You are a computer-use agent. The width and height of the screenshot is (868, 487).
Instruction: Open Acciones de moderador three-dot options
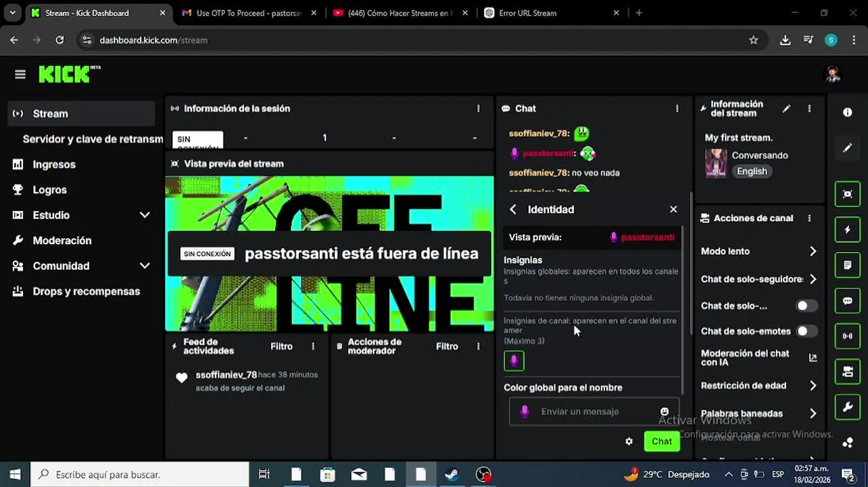[x=478, y=346]
